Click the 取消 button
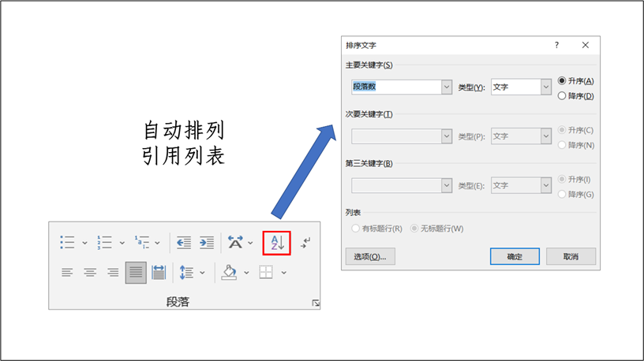The height and width of the screenshot is (361, 644). tap(571, 257)
